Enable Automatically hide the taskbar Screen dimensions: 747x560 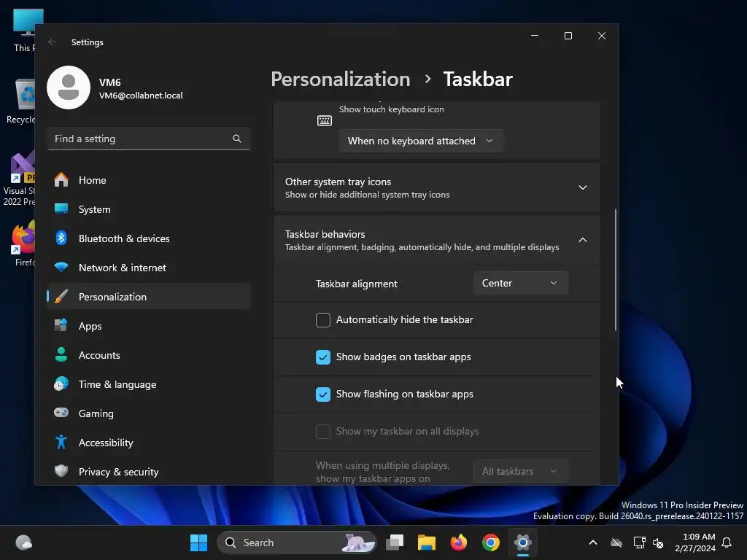click(x=323, y=320)
